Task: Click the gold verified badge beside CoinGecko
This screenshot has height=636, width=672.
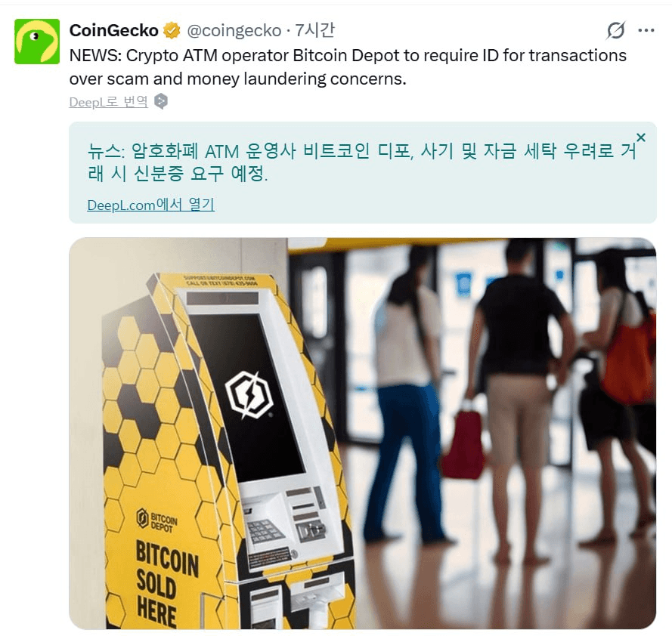Action: pos(172,30)
